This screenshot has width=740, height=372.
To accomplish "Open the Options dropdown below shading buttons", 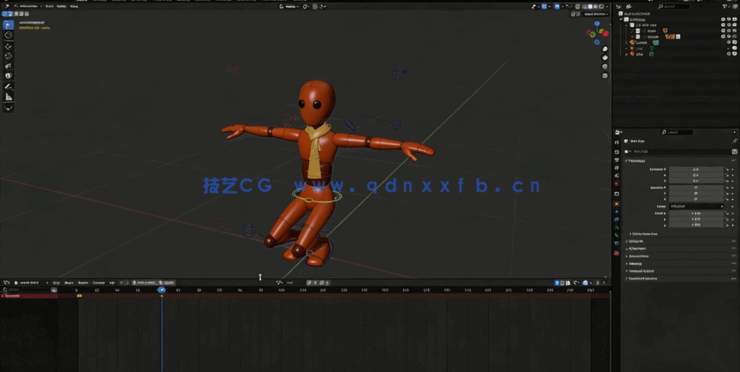I will (x=595, y=14).
